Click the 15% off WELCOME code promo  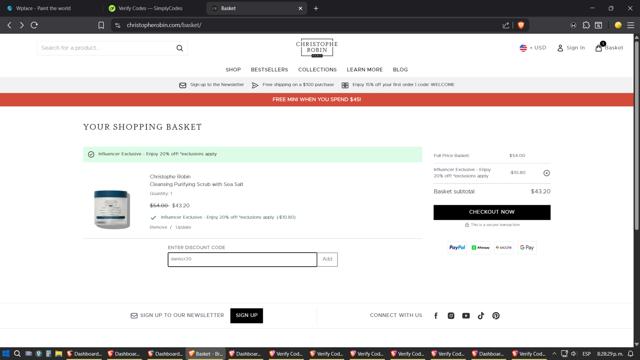(x=403, y=85)
